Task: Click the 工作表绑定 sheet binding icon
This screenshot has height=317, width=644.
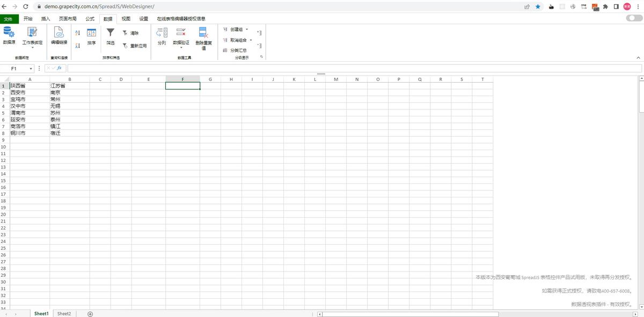Action: click(32, 33)
